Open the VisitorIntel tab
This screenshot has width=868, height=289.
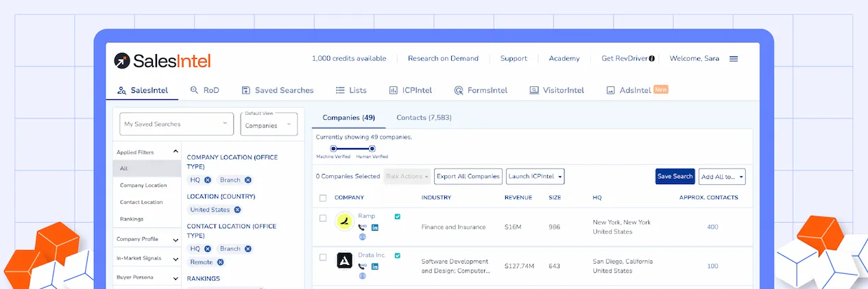(557, 90)
